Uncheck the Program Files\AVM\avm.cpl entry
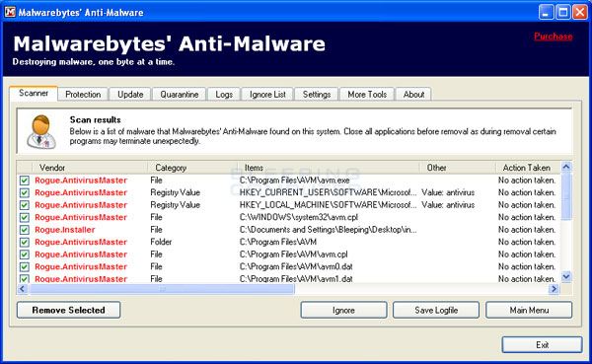Image resolution: width=592 pixels, height=364 pixels. click(25, 255)
